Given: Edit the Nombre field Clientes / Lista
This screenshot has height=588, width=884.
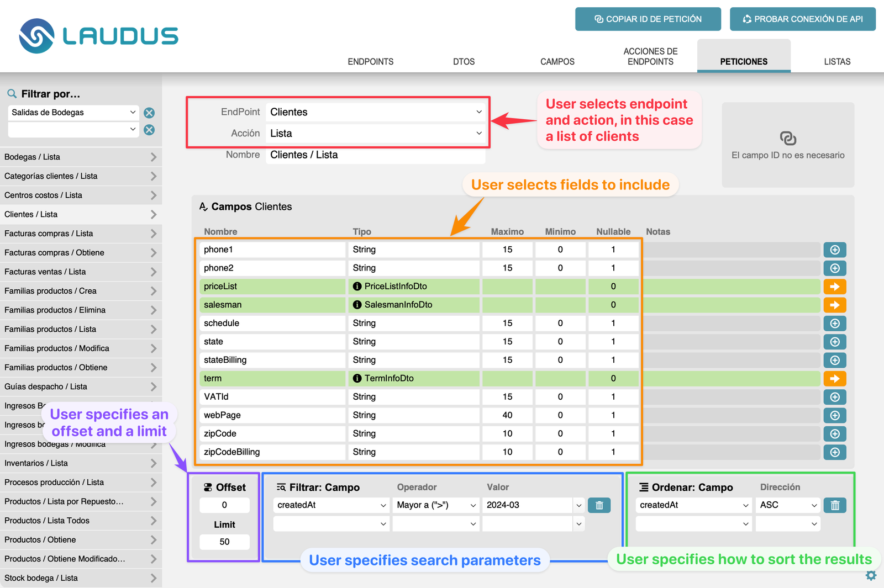Looking at the screenshot, I should [376, 155].
